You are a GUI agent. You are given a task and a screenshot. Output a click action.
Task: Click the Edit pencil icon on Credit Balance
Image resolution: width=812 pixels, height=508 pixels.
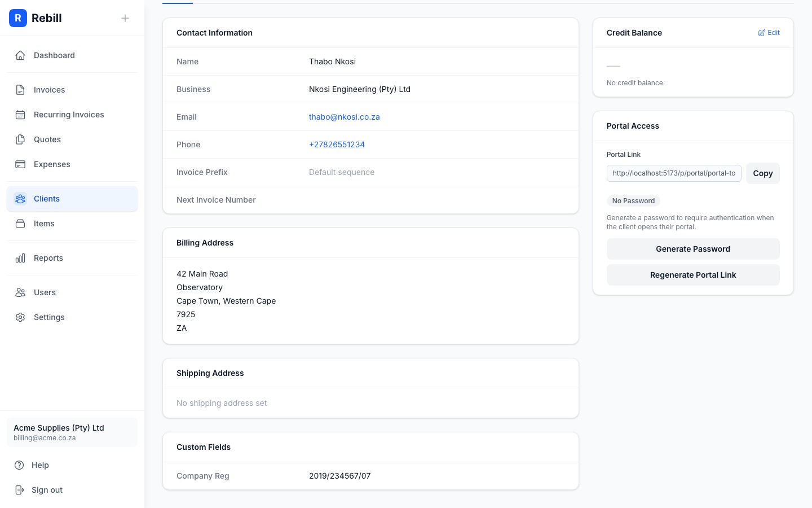point(761,32)
